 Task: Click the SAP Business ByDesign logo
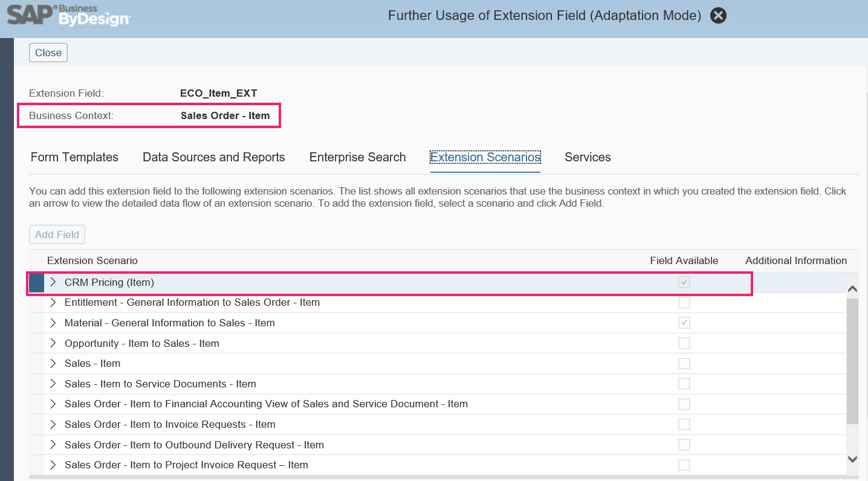pyautogui.click(x=68, y=15)
